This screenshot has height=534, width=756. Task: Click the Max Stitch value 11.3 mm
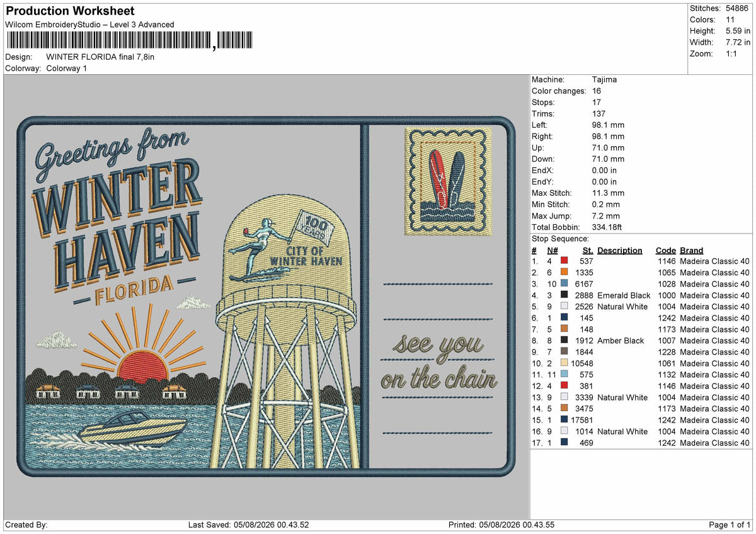[609, 193]
